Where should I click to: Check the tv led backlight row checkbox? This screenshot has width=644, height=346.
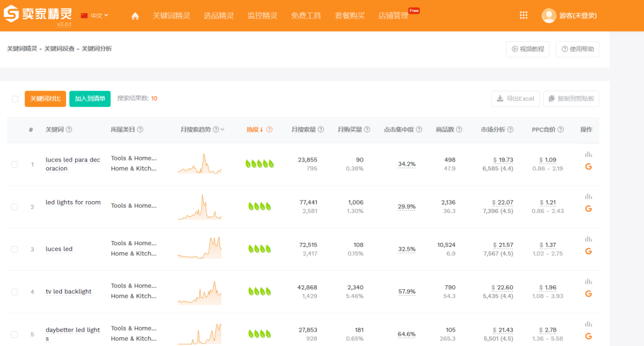click(15, 291)
